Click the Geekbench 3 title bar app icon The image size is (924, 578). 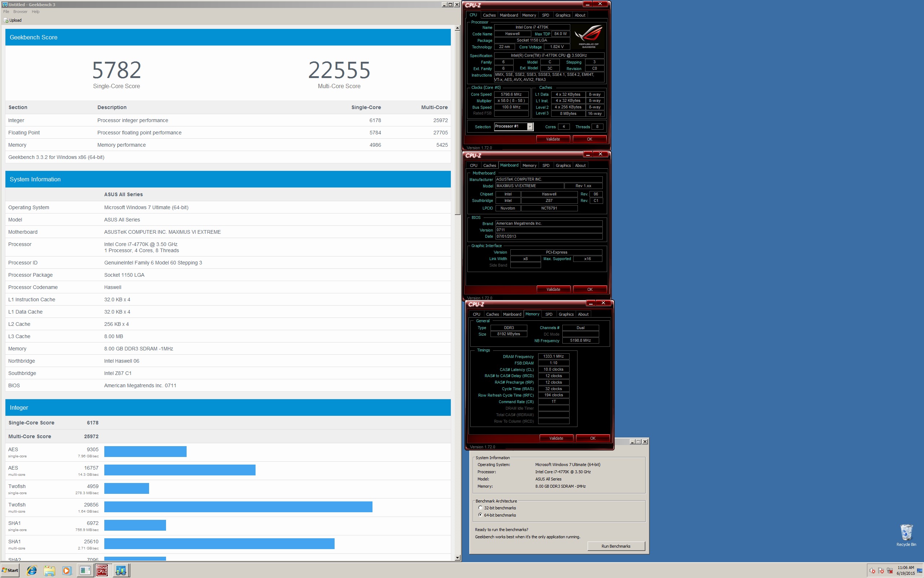coord(5,4)
